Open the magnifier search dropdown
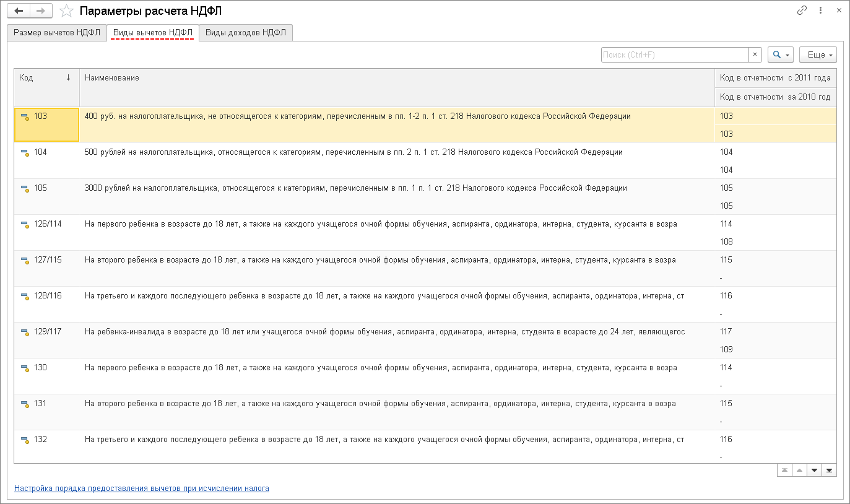The width and height of the screenshot is (850, 504). [781, 54]
